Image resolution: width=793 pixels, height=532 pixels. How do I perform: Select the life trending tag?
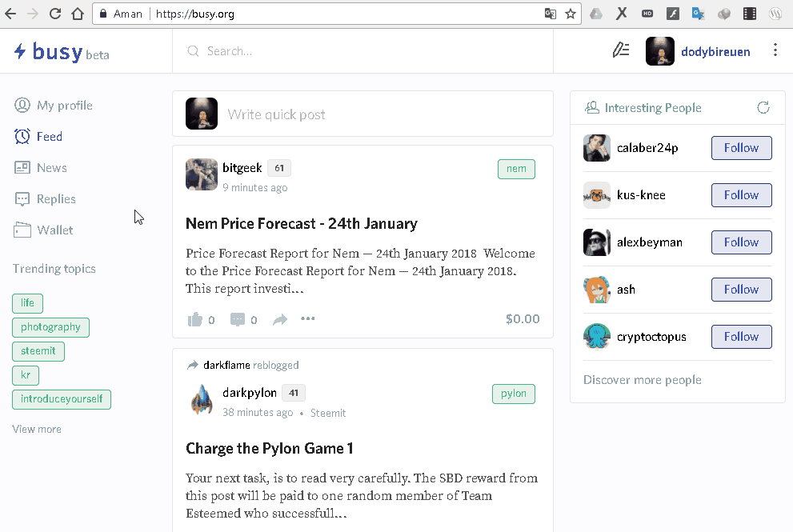tap(27, 303)
